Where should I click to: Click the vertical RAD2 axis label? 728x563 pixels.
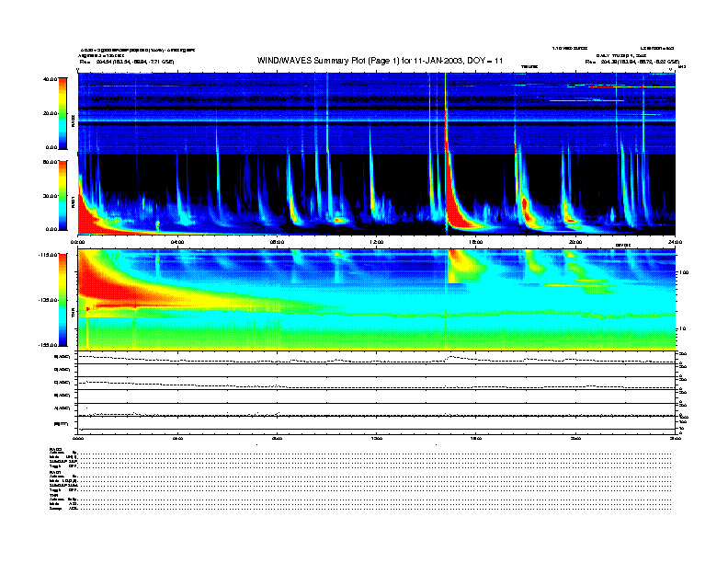coord(73,121)
